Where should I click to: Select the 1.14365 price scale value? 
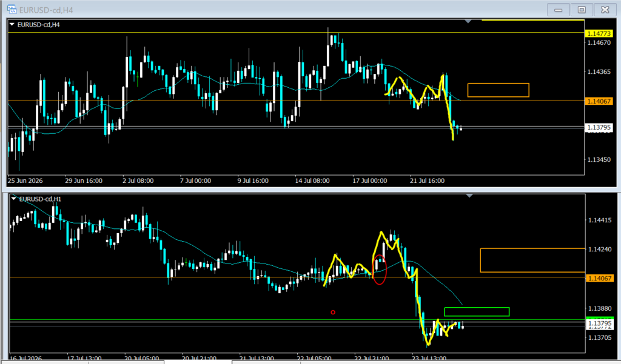[599, 72]
